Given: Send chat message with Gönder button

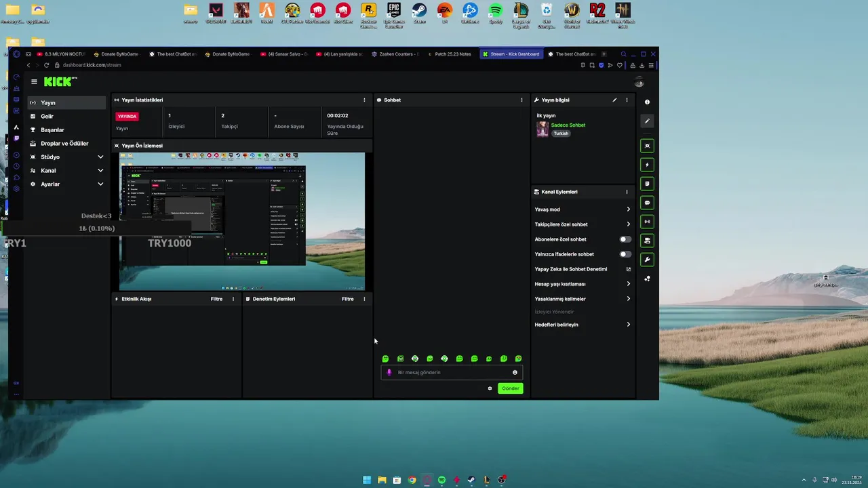Looking at the screenshot, I should click(510, 388).
